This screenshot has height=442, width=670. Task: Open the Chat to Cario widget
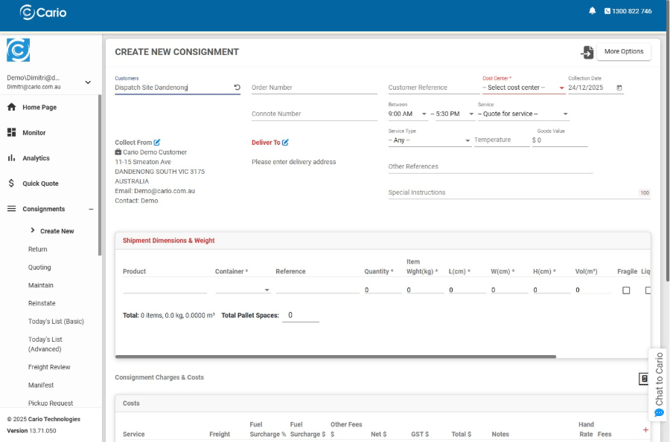pyautogui.click(x=659, y=385)
